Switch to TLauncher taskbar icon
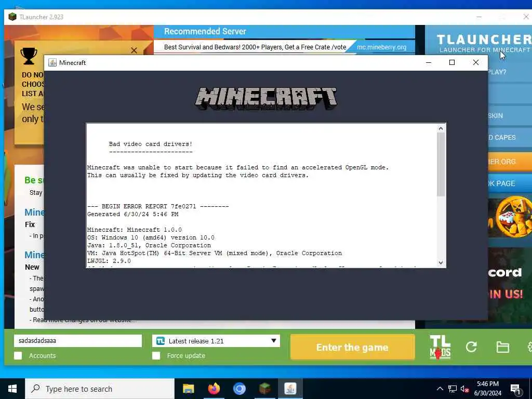 (x=264, y=389)
